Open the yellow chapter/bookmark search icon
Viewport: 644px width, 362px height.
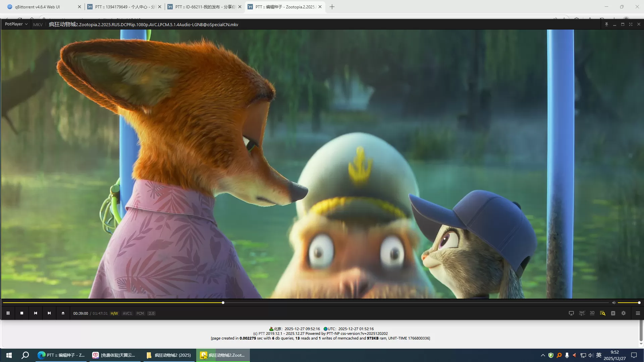click(x=603, y=313)
